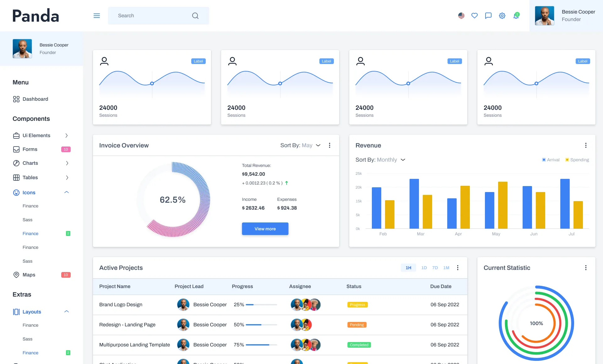Collapse the Icons sidebar section
The image size is (603, 364).
pos(66,192)
